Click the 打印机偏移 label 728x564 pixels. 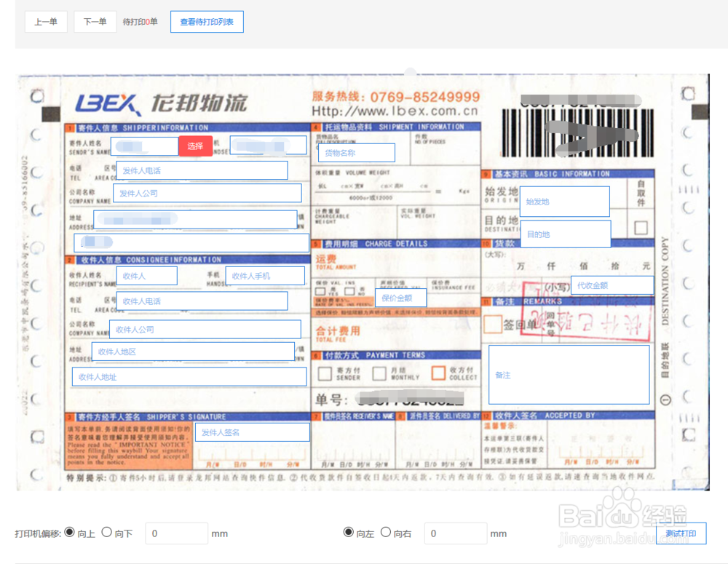pos(38,533)
